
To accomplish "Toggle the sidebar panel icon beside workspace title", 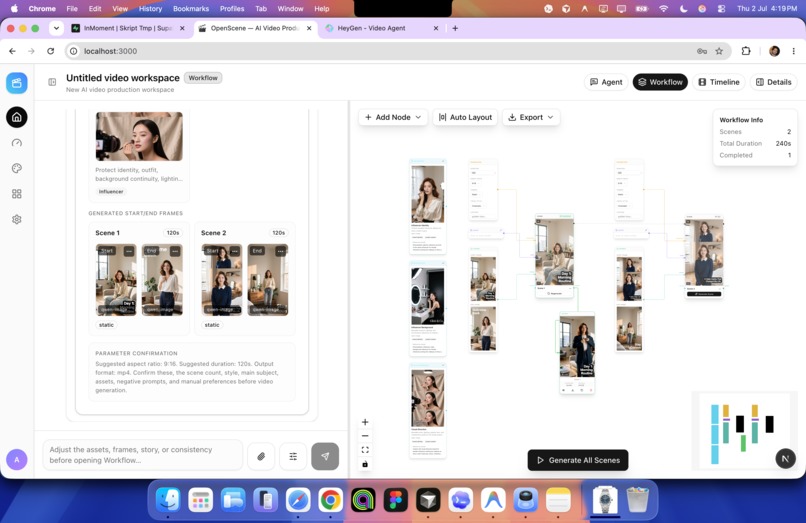I will pos(52,82).
